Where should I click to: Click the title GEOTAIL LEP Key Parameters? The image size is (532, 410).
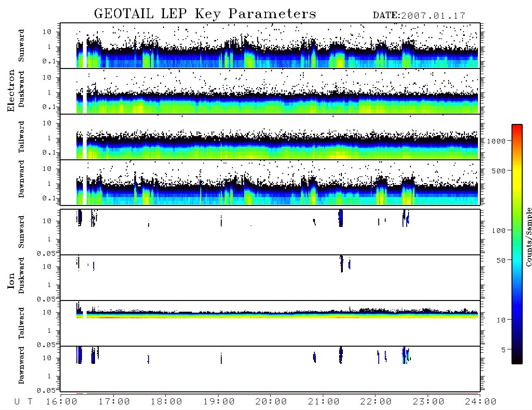205,14
